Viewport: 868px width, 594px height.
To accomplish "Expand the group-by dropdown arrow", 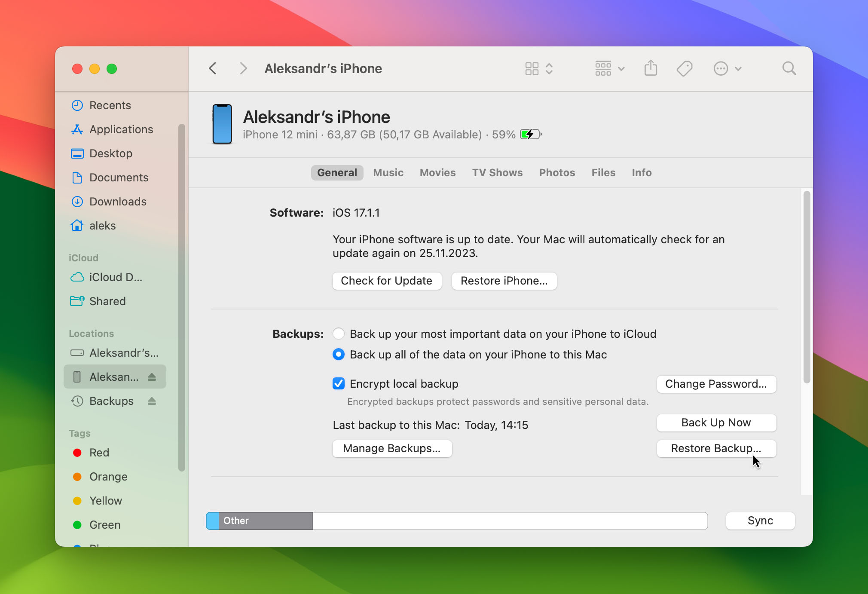I will 621,69.
